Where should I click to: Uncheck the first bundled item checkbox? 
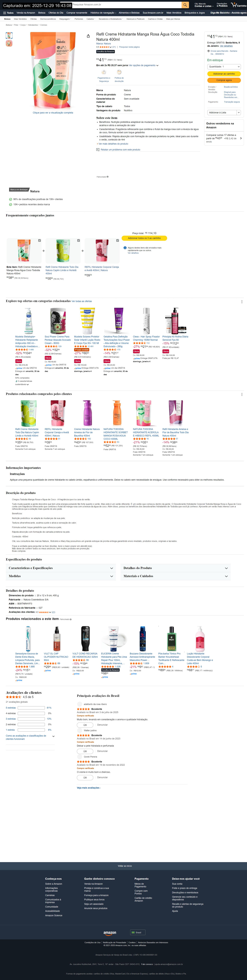40,240
